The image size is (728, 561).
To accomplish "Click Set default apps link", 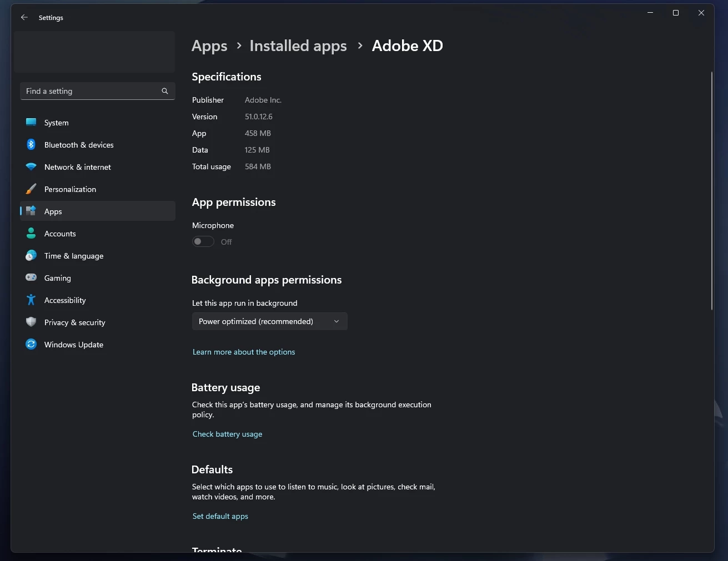I will (220, 516).
